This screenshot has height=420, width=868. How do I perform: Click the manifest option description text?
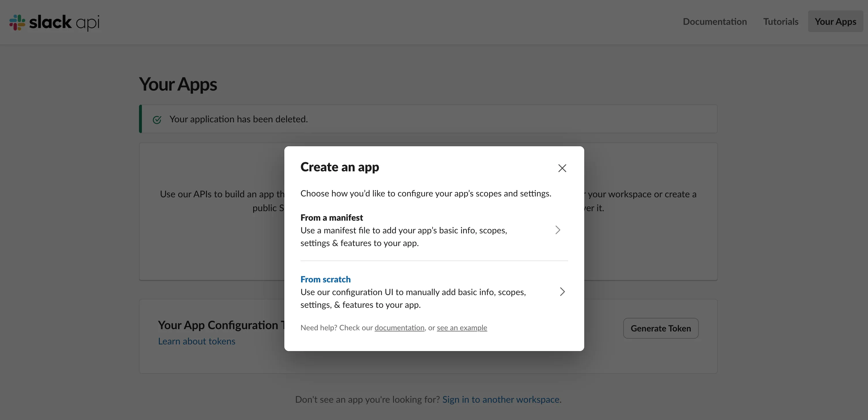coord(403,236)
